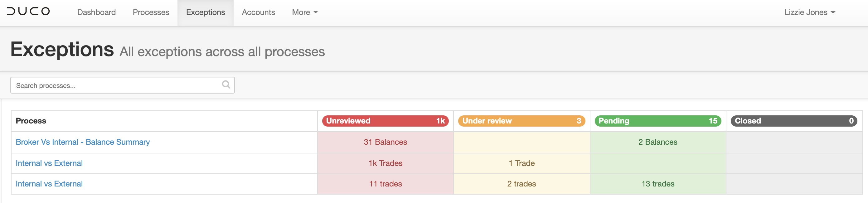868x203 pixels.
Task: Click the gray Closed 0 badge
Action: pyautogui.click(x=793, y=121)
